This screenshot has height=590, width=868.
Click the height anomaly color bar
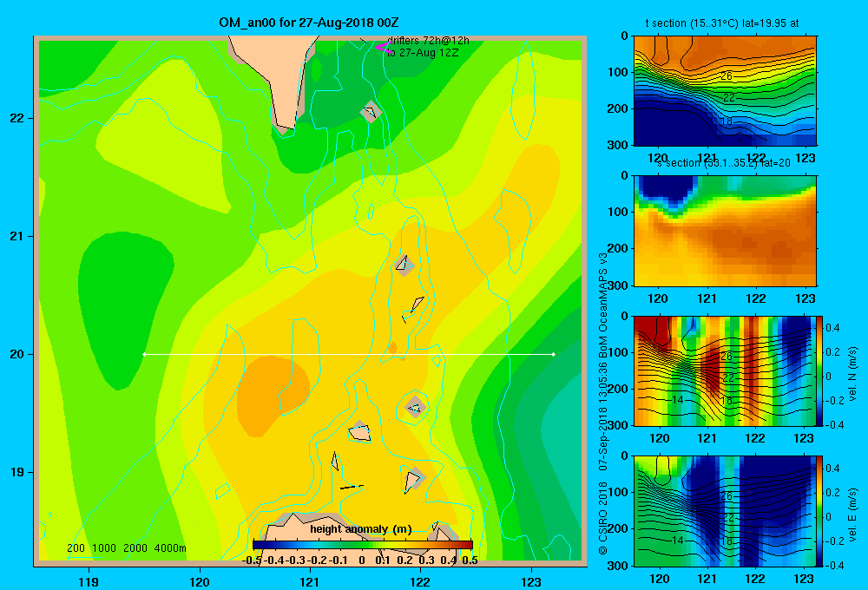tap(363, 544)
